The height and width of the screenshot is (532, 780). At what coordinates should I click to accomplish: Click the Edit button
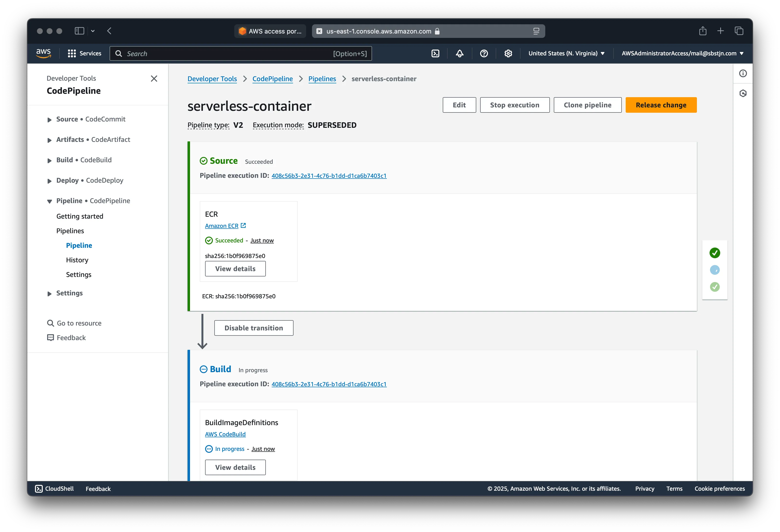point(459,105)
